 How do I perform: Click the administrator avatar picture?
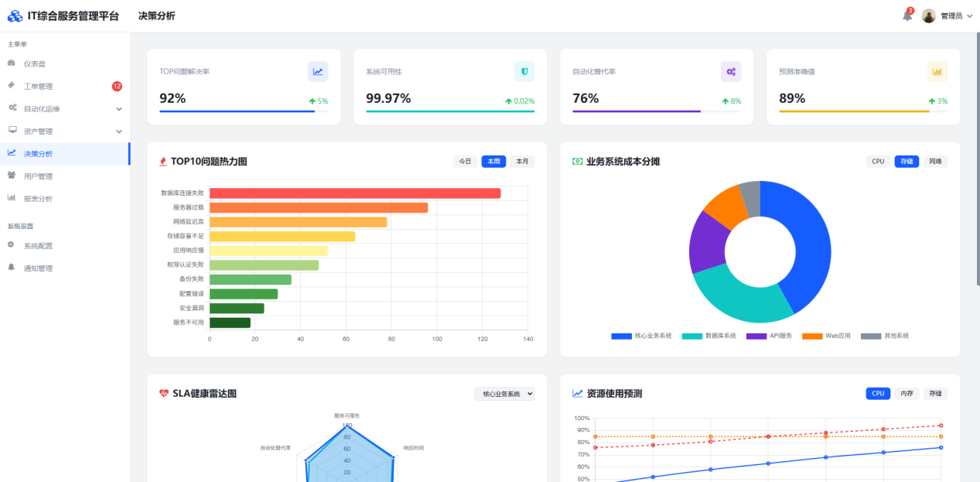(929, 16)
